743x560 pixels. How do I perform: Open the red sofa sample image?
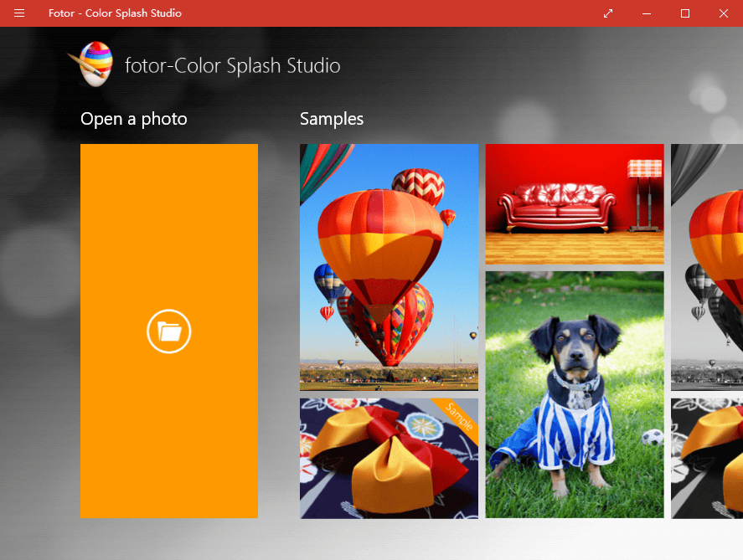[575, 204]
